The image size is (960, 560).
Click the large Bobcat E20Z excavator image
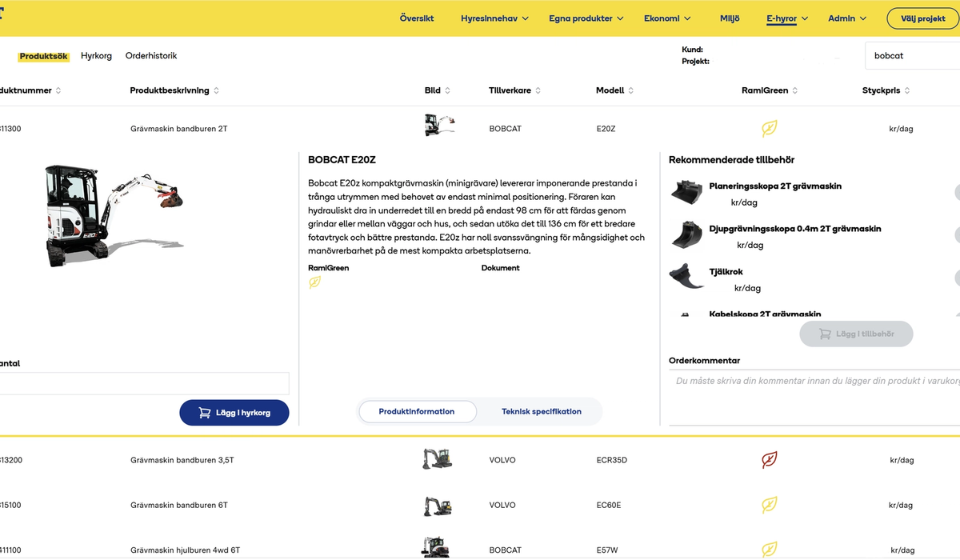[x=114, y=214]
